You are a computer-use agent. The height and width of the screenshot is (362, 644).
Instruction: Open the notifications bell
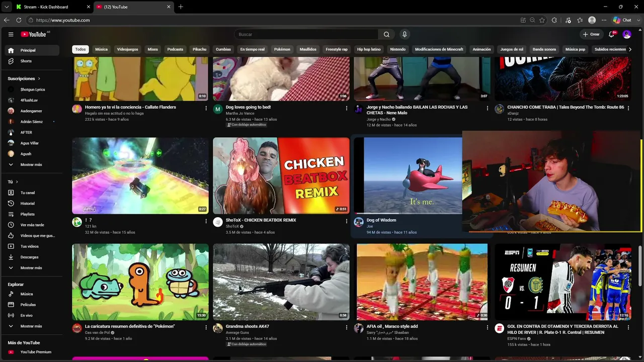pos(612,34)
